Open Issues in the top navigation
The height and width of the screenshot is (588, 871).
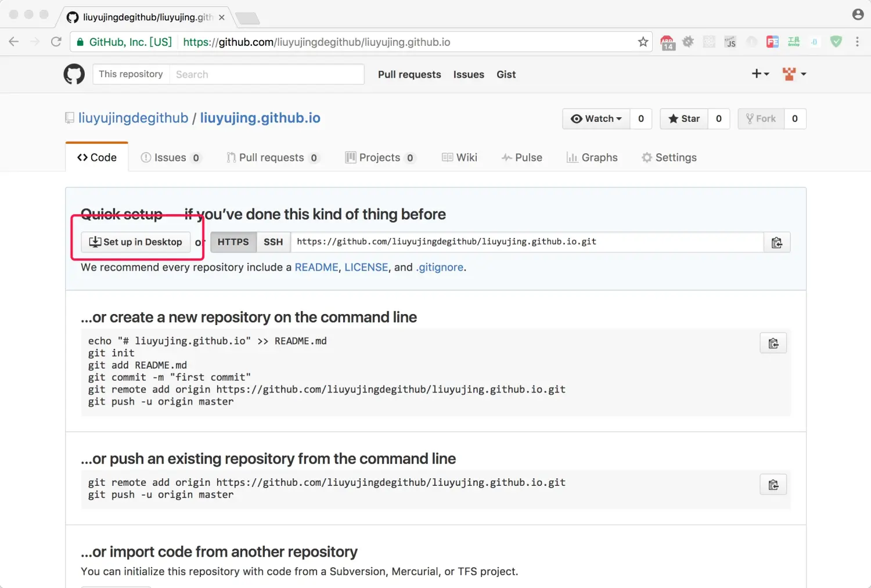pos(469,74)
